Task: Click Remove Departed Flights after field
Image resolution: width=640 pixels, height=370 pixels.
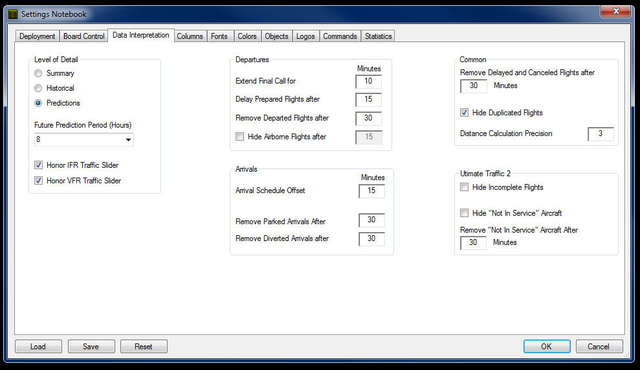Action: coord(369,118)
